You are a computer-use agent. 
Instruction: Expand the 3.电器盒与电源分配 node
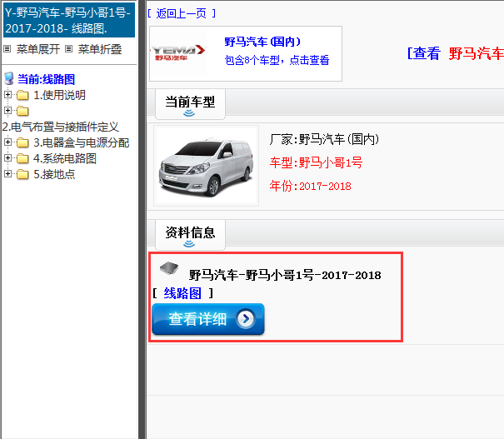(8, 142)
